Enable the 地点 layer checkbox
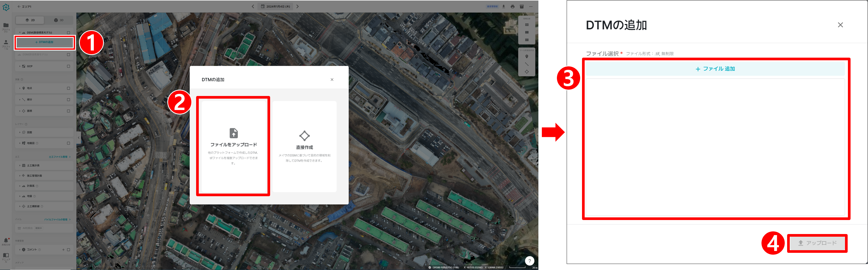Screen dimensions: 868x270 68,88
